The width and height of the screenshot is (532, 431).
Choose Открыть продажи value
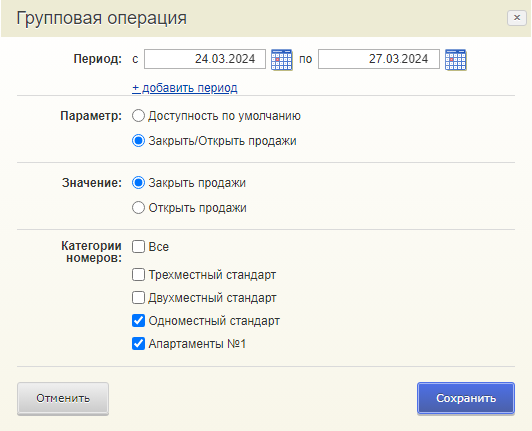[x=138, y=207]
